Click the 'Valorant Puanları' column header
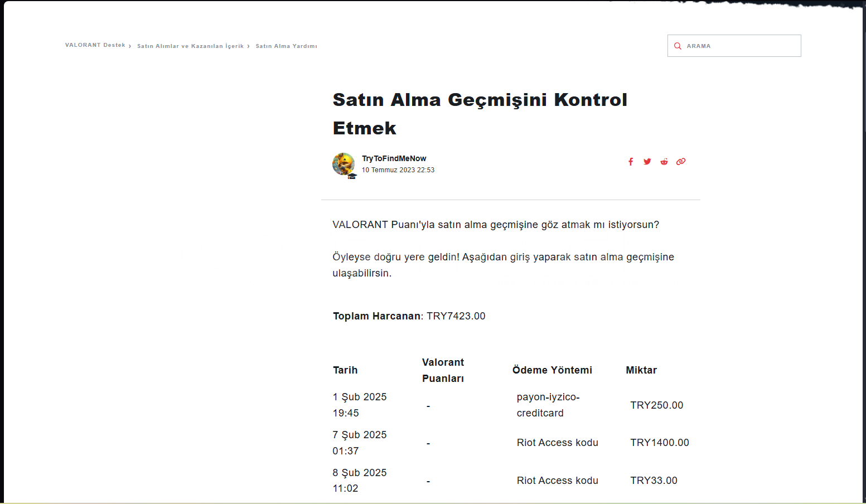This screenshot has width=866, height=504. click(443, 370)
